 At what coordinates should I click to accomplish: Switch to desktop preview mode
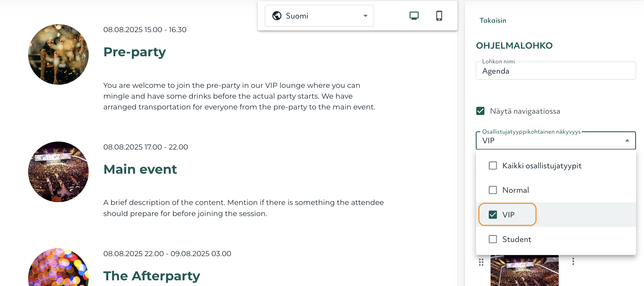[x=414, y=16]
